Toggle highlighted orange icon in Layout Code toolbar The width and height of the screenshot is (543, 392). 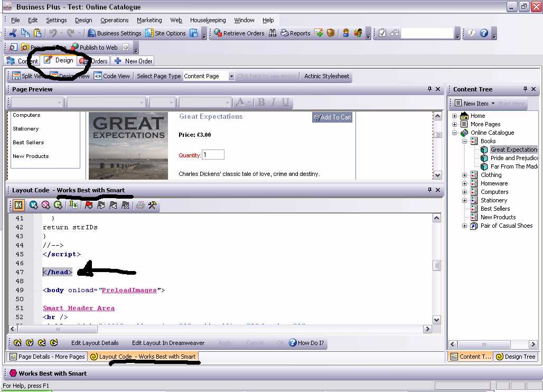coord(18,205)
